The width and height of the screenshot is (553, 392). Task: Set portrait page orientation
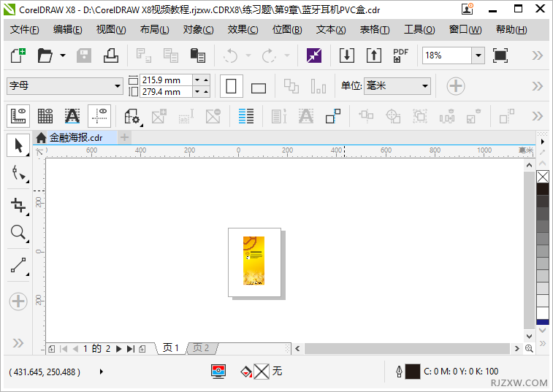click(232, 86)
